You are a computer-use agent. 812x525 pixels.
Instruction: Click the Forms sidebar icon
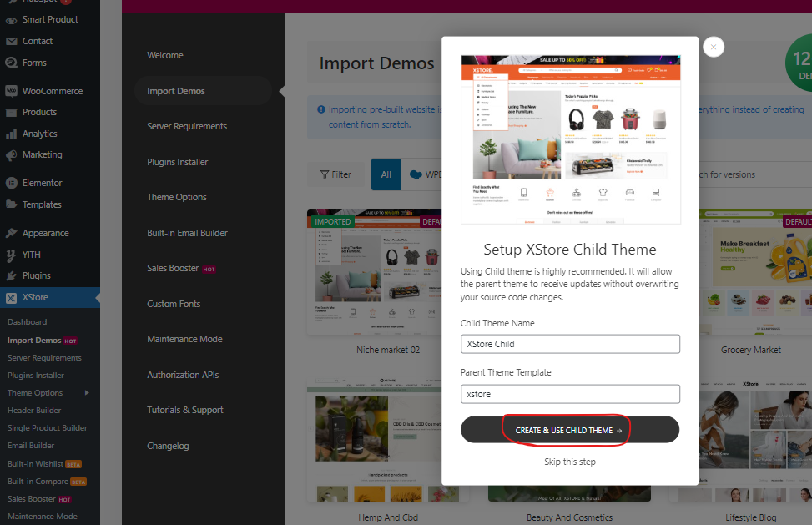click(x=12, y=63)
